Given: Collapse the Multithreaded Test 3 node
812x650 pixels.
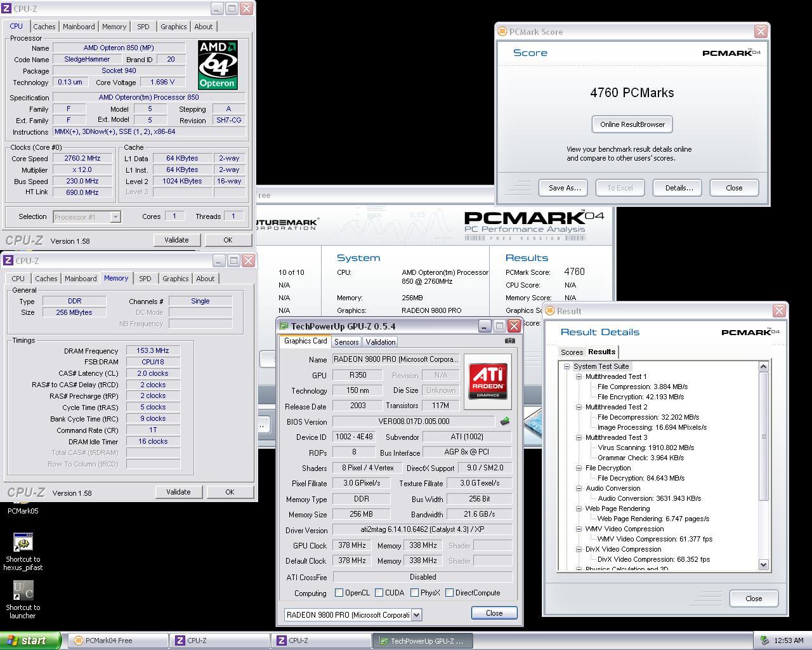Looking at the screenshot, I should (x=579, y=437).
